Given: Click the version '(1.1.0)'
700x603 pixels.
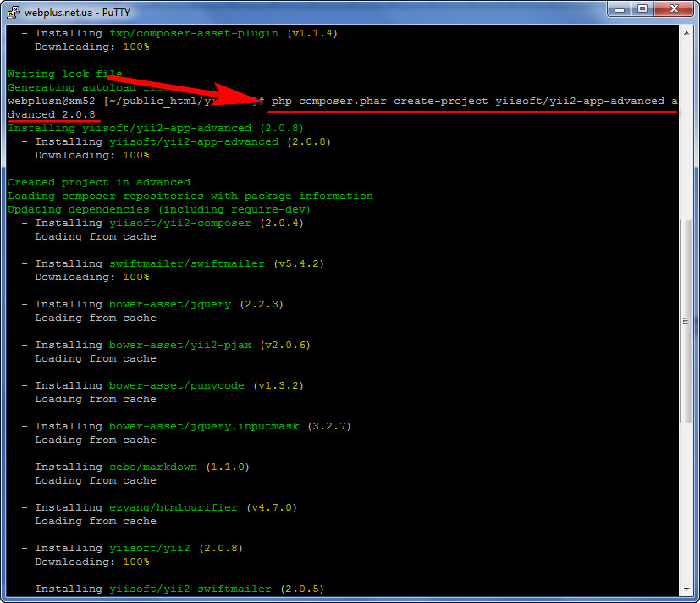Looking at the screenshot, I should click(228, 467).
